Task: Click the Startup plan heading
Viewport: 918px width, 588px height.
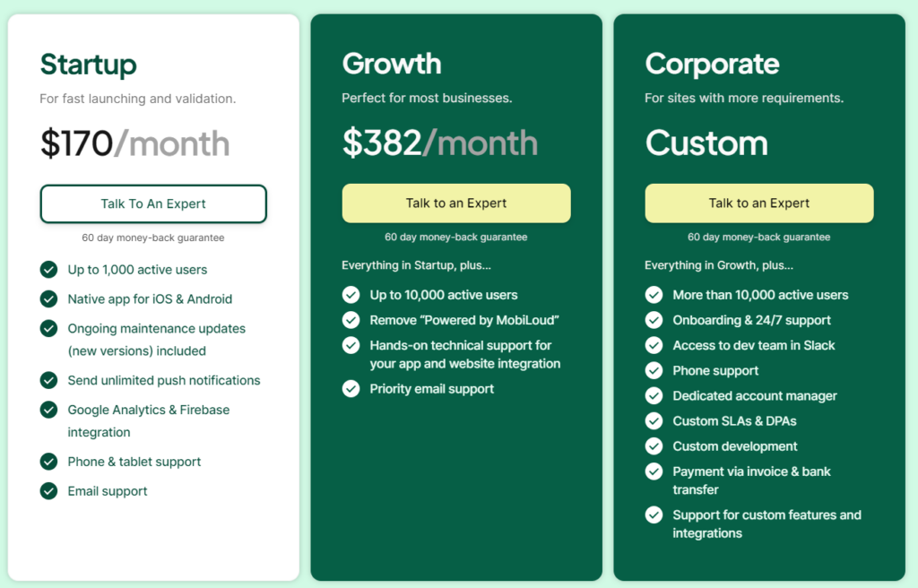Action: 88,65
